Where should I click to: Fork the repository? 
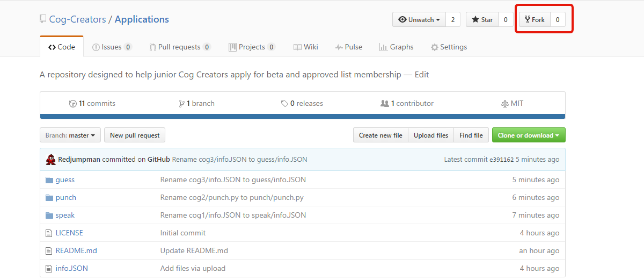pyautogui.click(x=535, y=20)
